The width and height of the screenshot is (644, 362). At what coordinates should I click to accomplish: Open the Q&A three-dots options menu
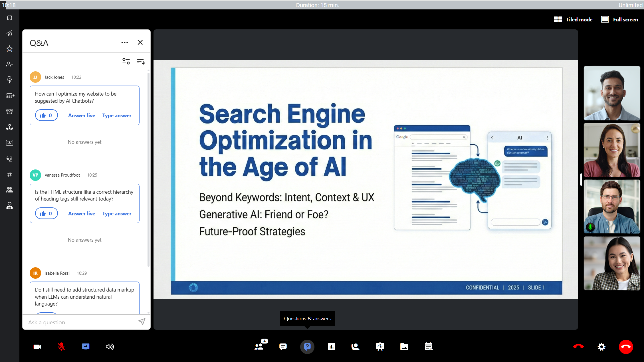pos(125,43)
